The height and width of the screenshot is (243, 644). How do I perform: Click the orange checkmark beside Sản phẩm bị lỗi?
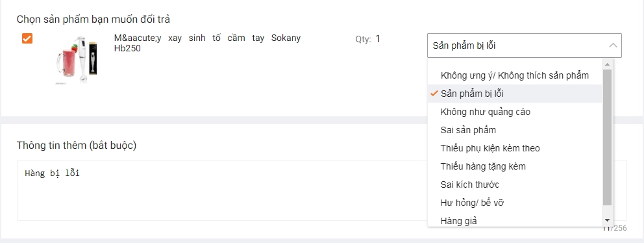(x=434, y=94)
